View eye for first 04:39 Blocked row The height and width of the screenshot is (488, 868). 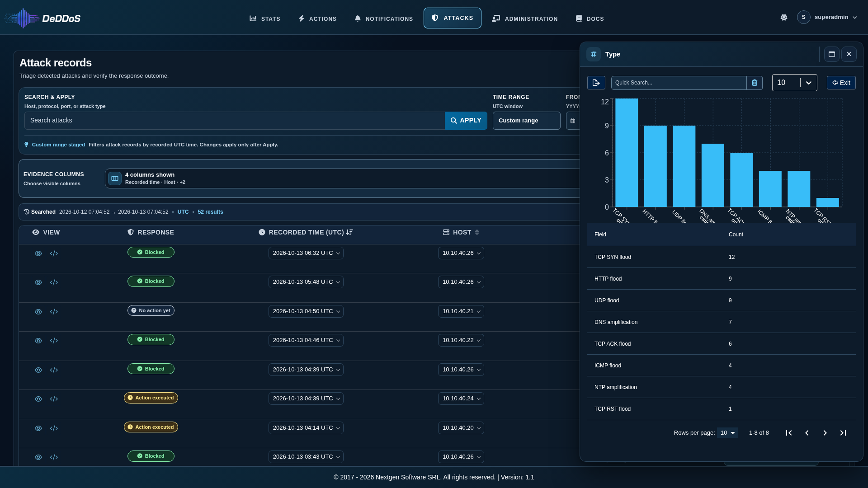pyautogui.click(x=38, y=370)
